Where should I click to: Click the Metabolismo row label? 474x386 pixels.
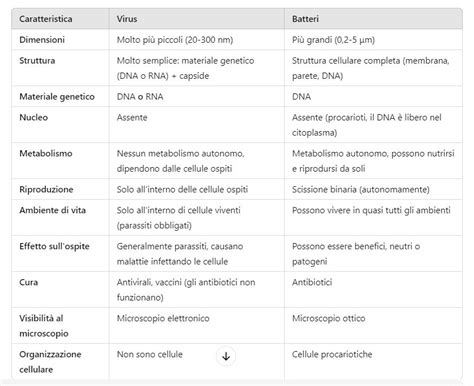click(46, 153)
